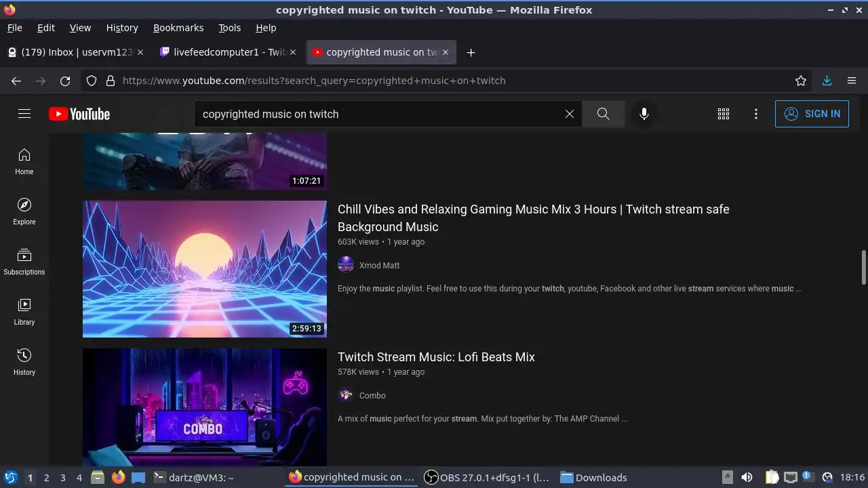Open Firefox application menu
The image size is (868, 488).
852,81
